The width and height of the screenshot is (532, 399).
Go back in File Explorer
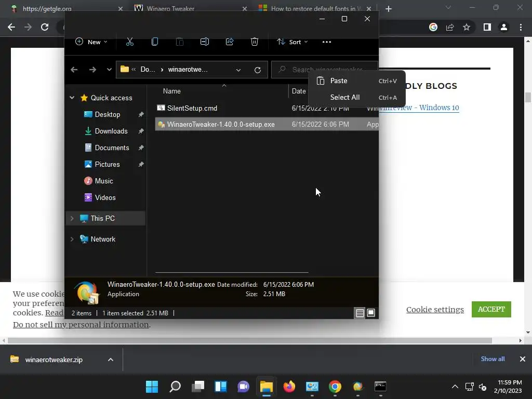click(74, 70)
